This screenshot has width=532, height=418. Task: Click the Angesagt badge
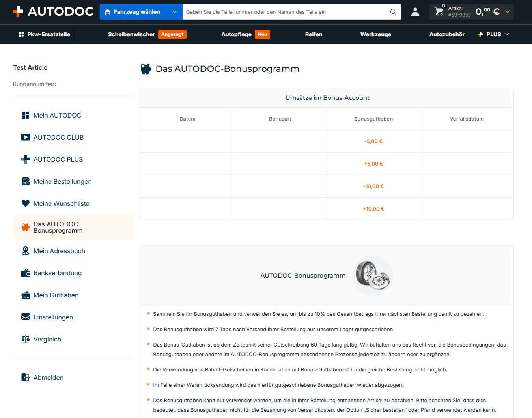pyautogui.click(x=172, y=34)
